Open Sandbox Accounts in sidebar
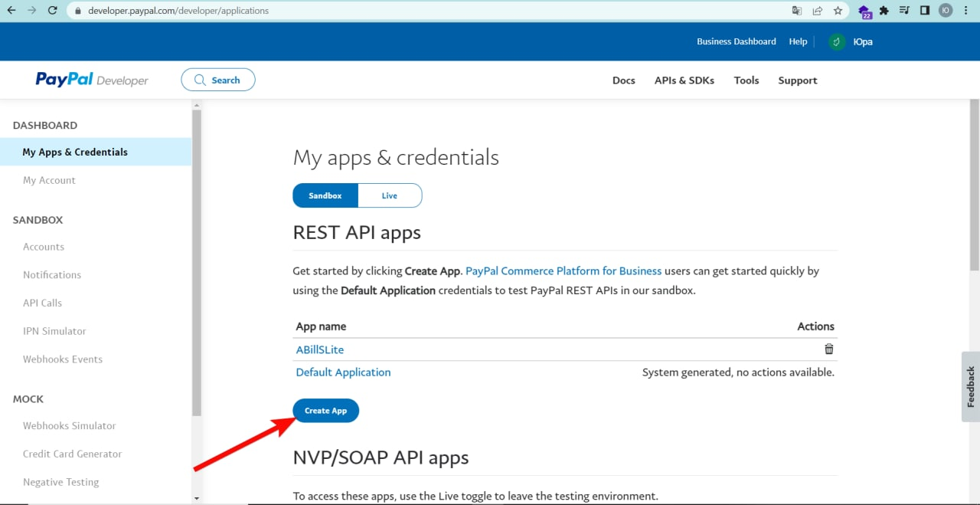Screen dimensions: 980x505 (x=44, y=247)
